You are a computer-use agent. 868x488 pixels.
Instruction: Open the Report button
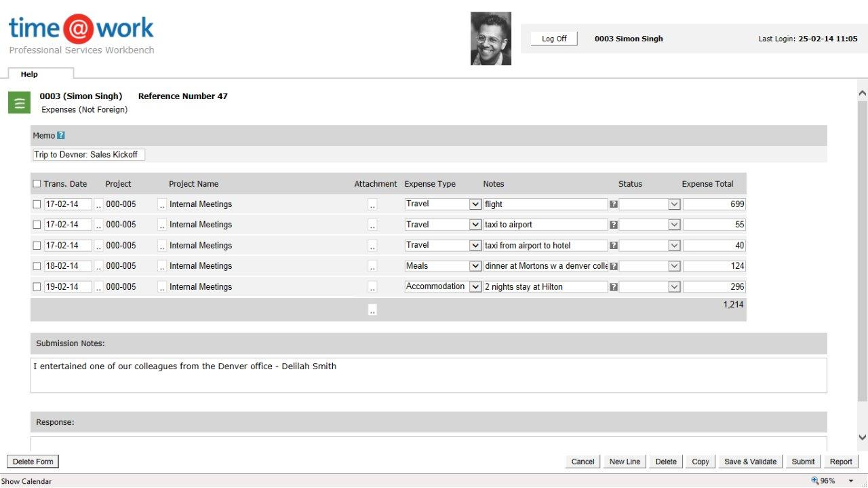(841, 462)
